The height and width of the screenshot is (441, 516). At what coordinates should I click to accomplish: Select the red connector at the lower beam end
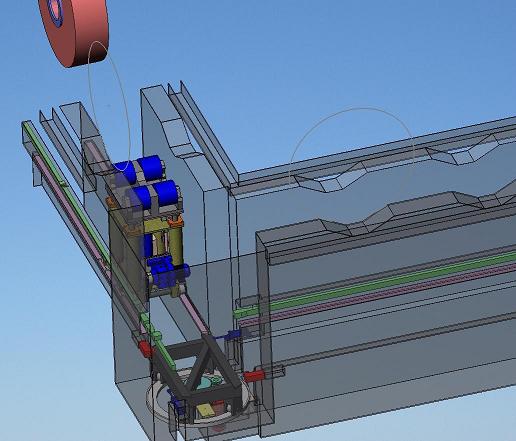coord(255,376)
